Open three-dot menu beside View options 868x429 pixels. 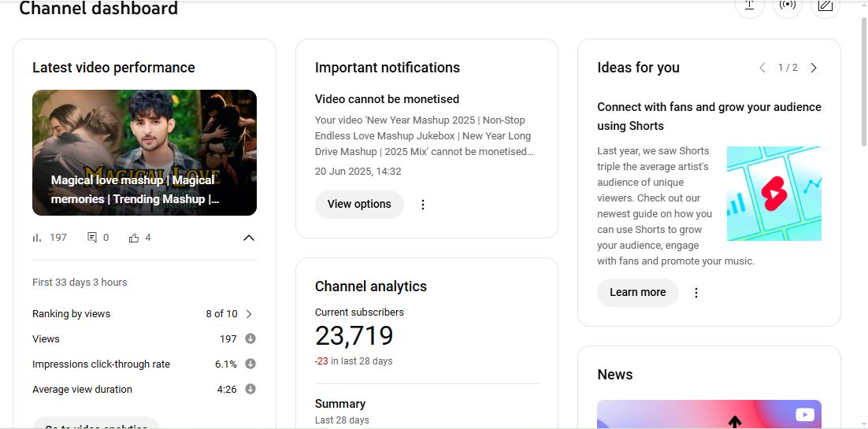point(423,205)
